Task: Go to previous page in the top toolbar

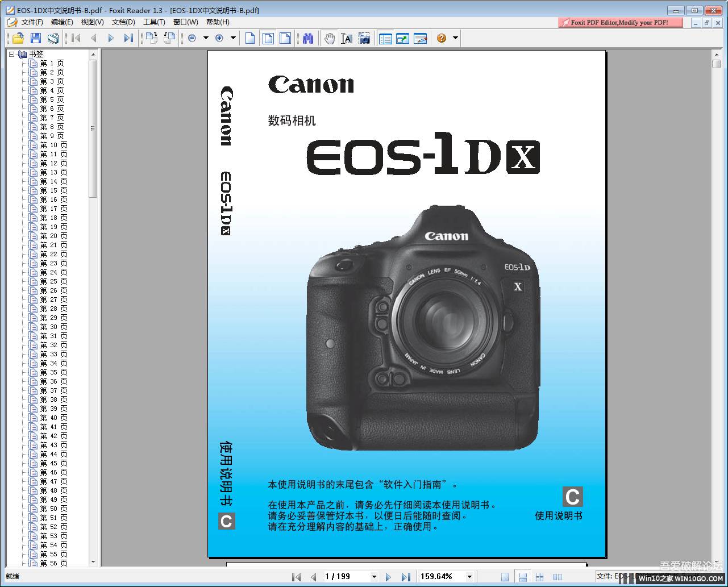Action: [x=94, y=38]
